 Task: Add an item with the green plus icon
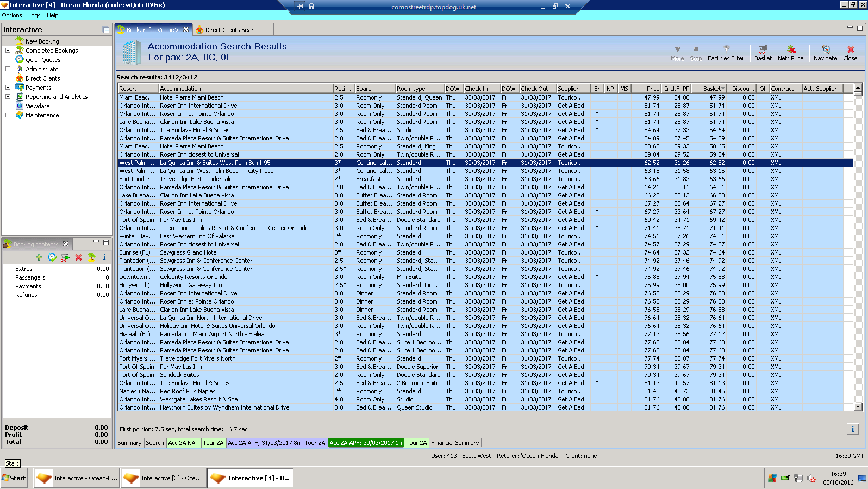click(39, 257)
